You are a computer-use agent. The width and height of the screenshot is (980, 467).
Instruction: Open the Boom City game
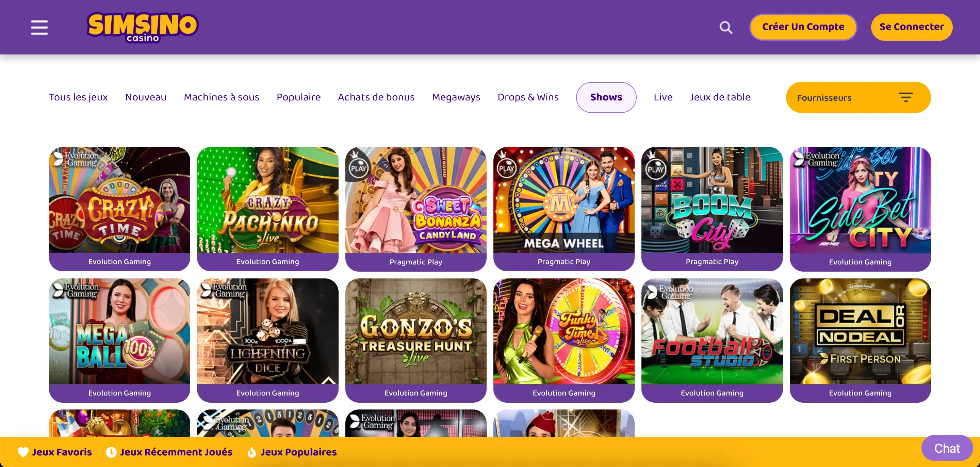coord(712,200)
